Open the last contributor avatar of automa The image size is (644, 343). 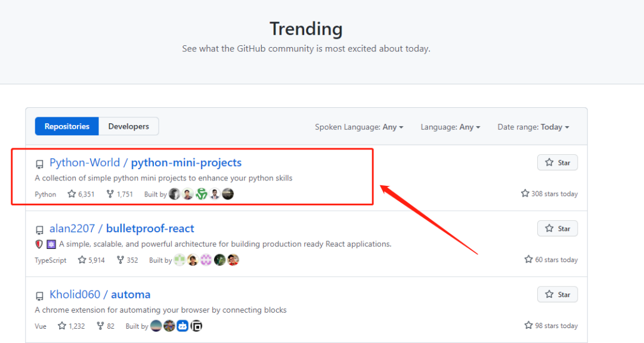[196, 326]
